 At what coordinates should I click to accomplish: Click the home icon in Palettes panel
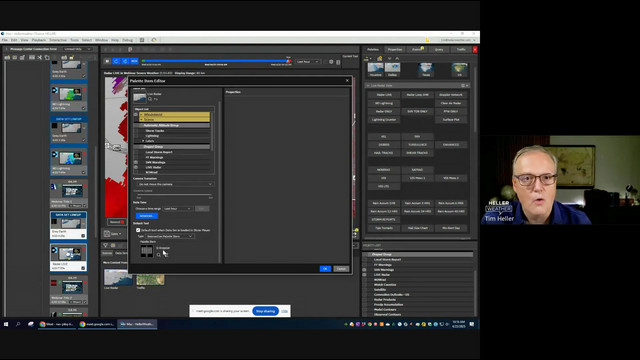pos(380,58)
